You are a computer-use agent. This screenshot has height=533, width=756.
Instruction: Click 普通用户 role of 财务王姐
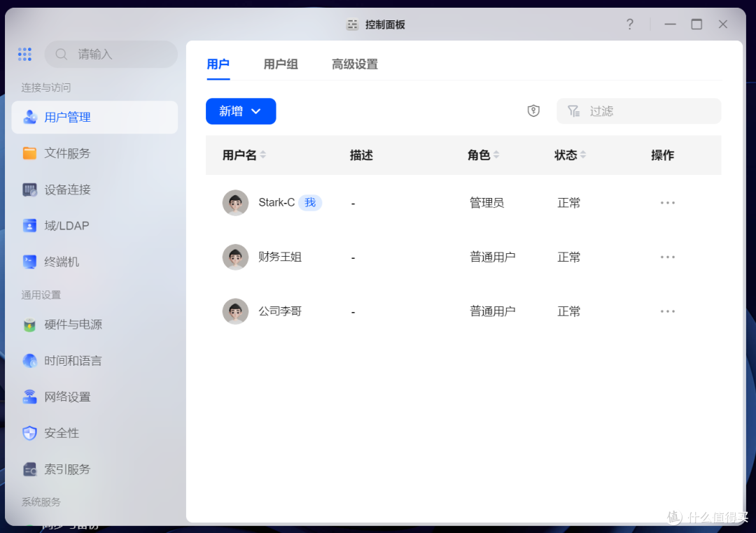(x=493, y=257)
